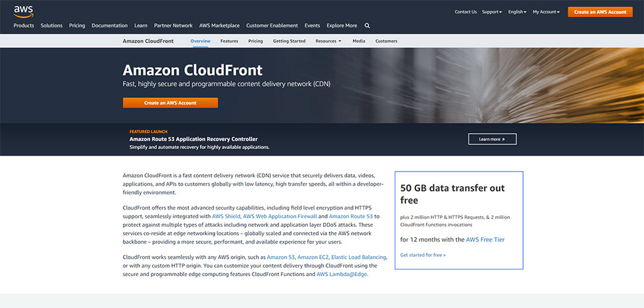Open the Amazon Route 53 link
This screenshot has height=308, width=644.
tap(351, 216)
